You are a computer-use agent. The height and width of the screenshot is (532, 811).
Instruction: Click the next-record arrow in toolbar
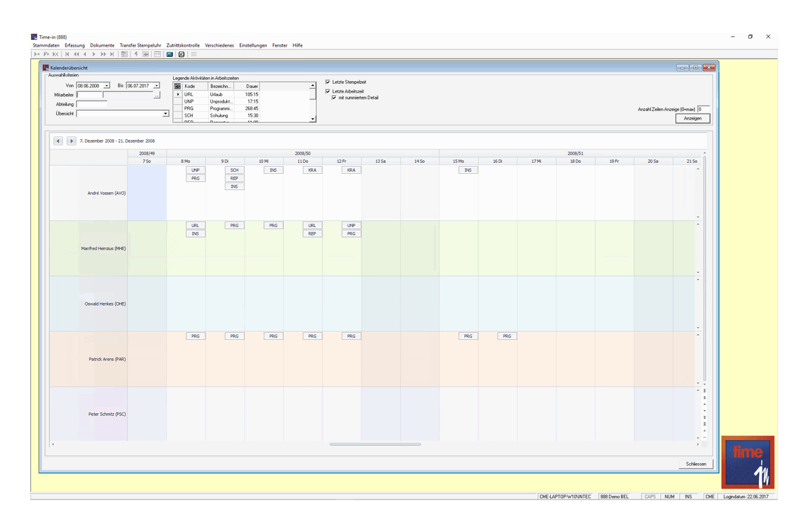94,54
